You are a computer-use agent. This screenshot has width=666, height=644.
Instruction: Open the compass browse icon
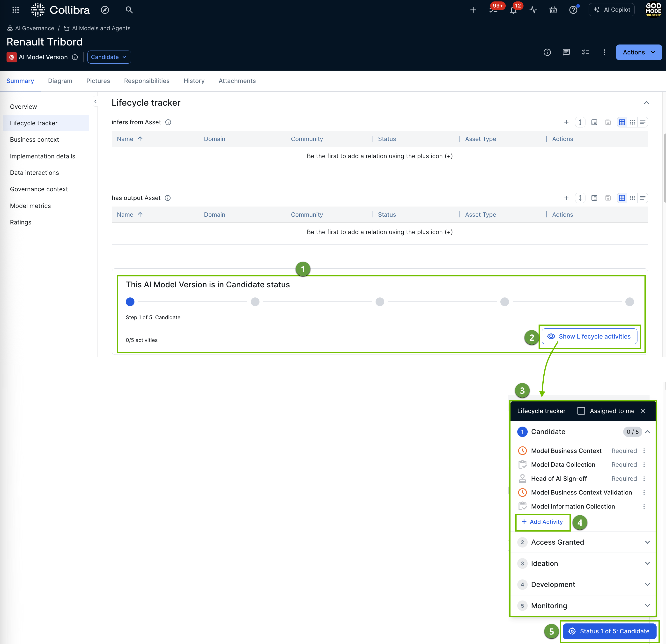pyautogui.click(x=105, y=10)
